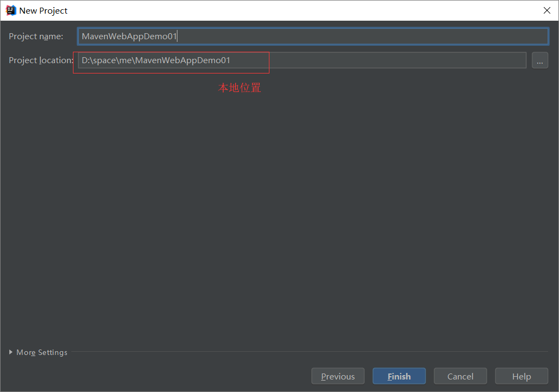Click the text MavenWebAppDemo01 in the name field
559x392 pixels.
(x=128, y=36)
